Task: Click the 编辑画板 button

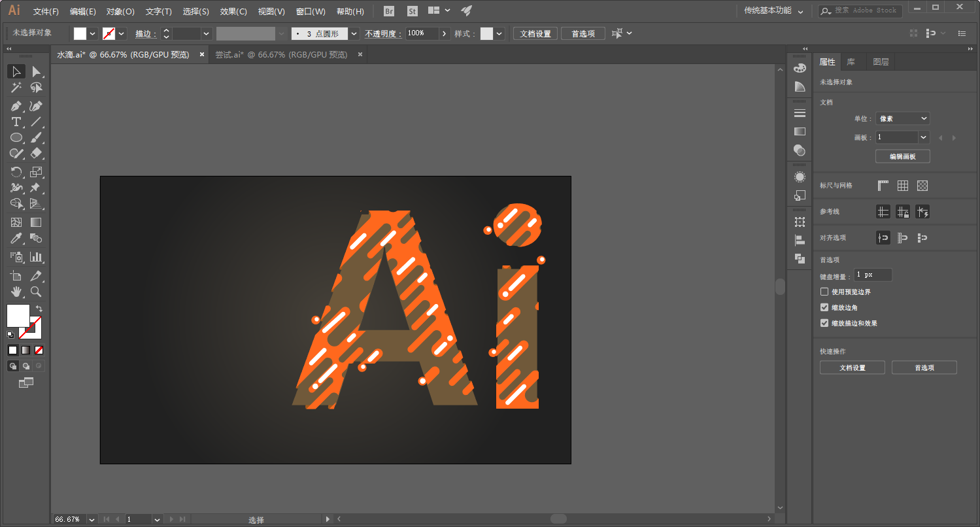Action: click(903, 156)
